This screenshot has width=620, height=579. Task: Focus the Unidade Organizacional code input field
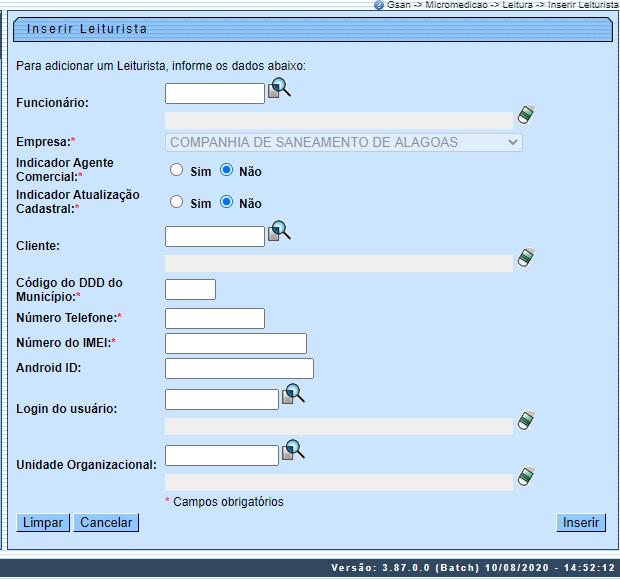(222, 456)
